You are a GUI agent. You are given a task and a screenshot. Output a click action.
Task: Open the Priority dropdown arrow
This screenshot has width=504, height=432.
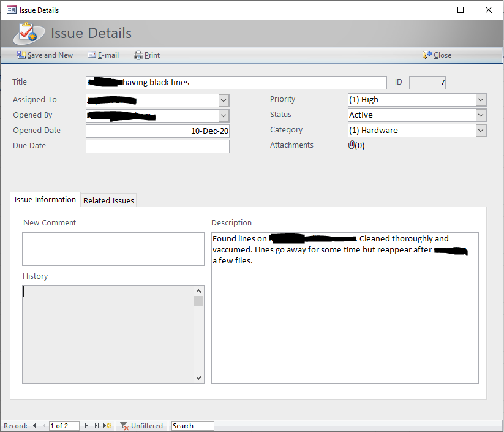(481, 100)
